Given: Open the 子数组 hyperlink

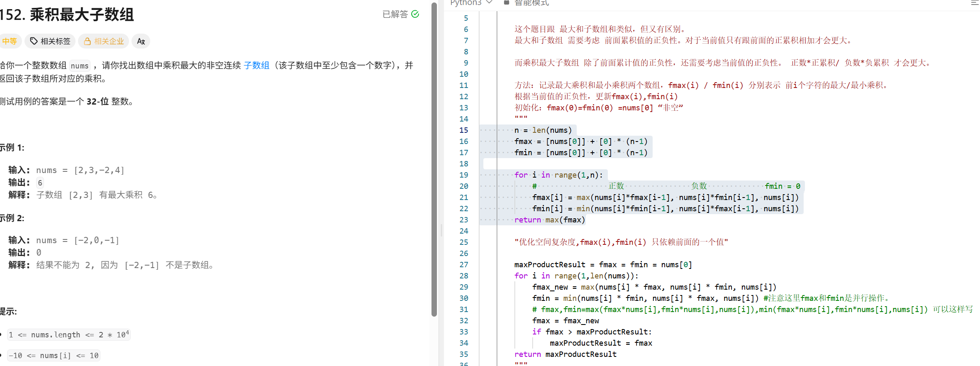Looking at the screenshot, I should pos(256,65).
